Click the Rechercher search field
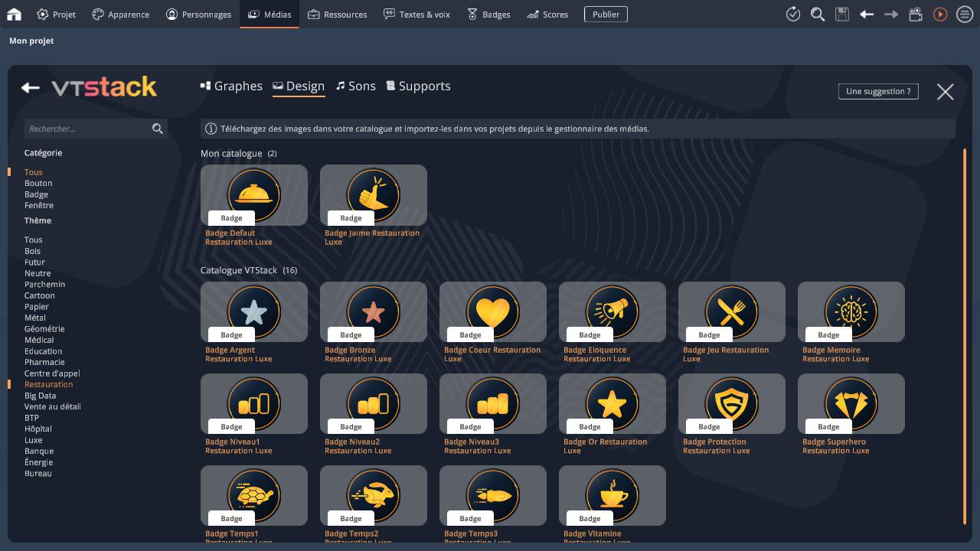Screen dimensions: 980x551 [96, 129]
